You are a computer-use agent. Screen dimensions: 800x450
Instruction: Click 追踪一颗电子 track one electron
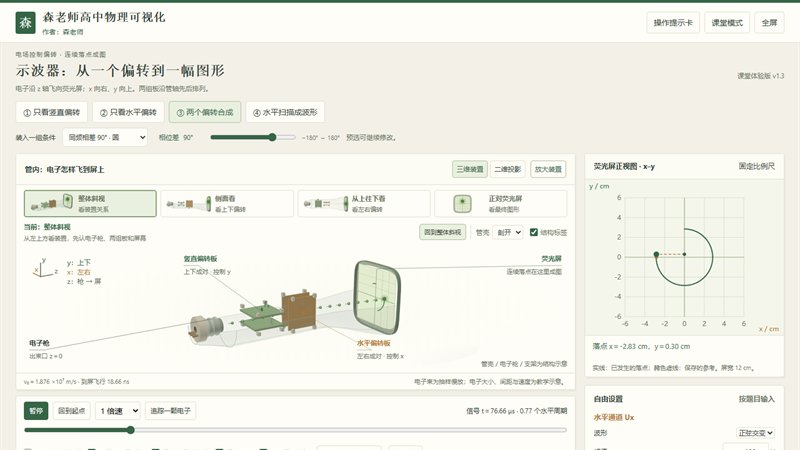point(170,411)
